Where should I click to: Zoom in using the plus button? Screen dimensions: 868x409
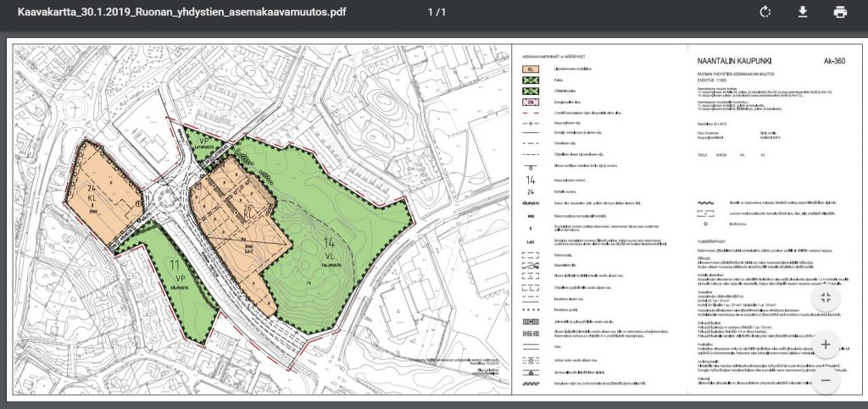pyautogui.click(x=825, y=345)
